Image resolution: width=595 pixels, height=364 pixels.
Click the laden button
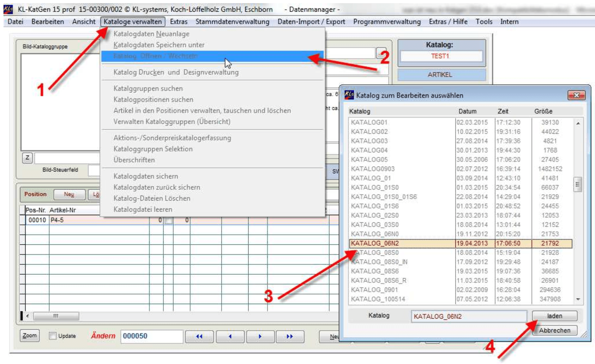pos(555,316)
